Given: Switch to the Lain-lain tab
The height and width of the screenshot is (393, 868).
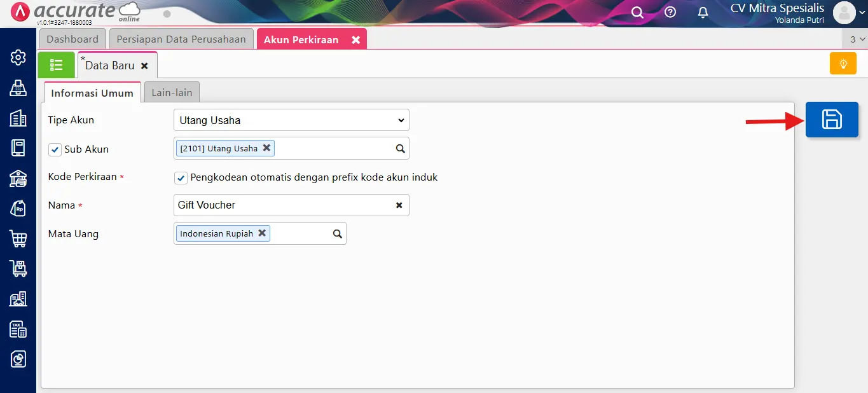Looking at the screenshot, I should click(171, 92).
